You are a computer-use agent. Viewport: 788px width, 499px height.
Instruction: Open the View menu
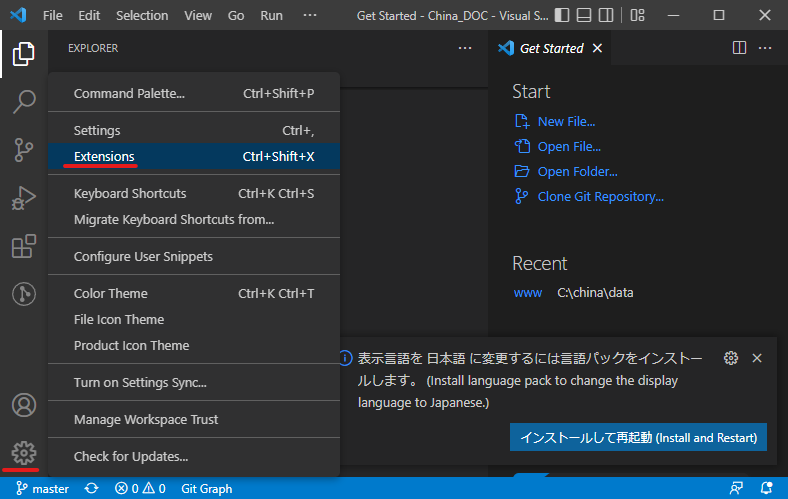pos(198,16)
